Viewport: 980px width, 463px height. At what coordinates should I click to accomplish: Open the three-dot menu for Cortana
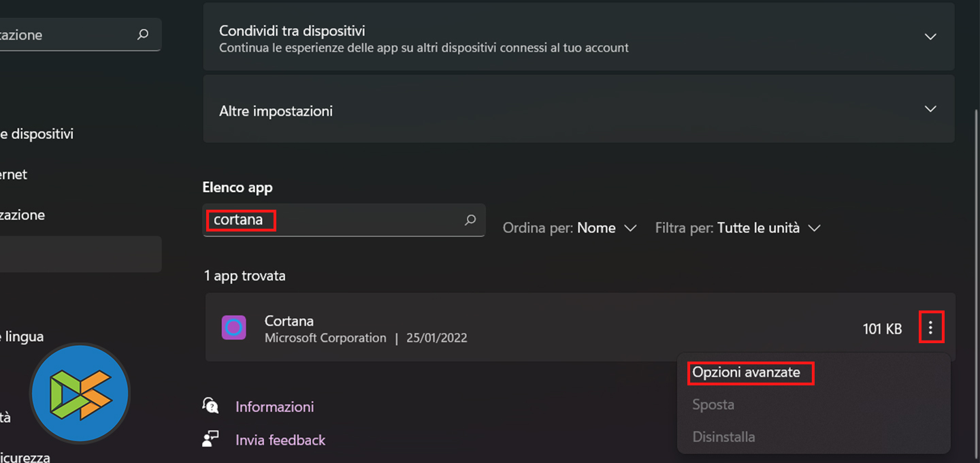tap(930, 329)
